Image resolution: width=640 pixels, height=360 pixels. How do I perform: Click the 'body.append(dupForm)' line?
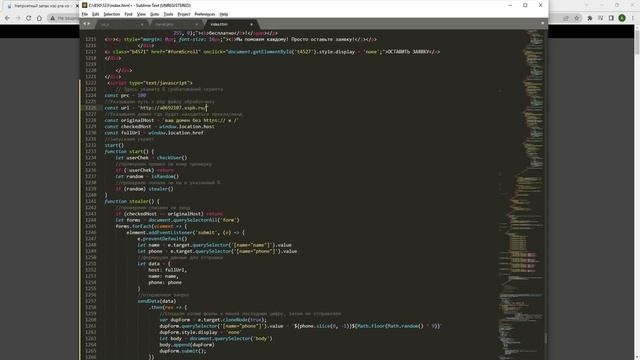pyautogui.click(x=187, y=345)
